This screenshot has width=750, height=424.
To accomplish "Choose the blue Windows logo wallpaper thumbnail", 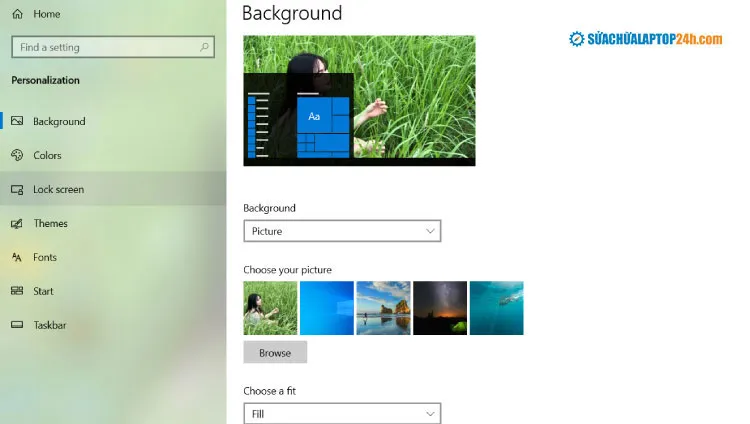I will point(327,308).
